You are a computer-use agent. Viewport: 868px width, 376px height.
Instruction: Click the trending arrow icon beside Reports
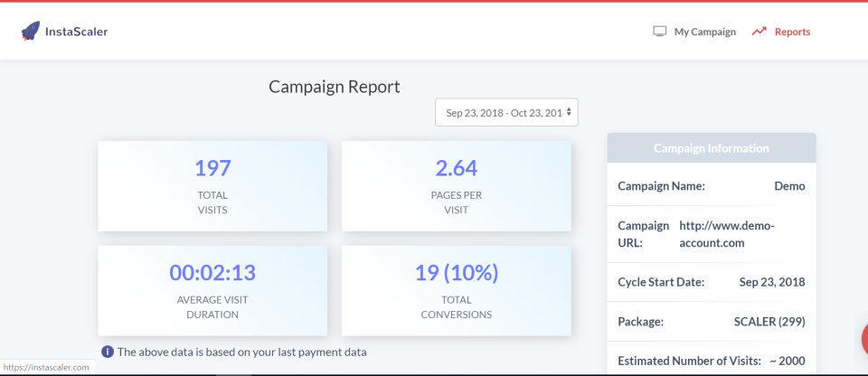[759, 32]
